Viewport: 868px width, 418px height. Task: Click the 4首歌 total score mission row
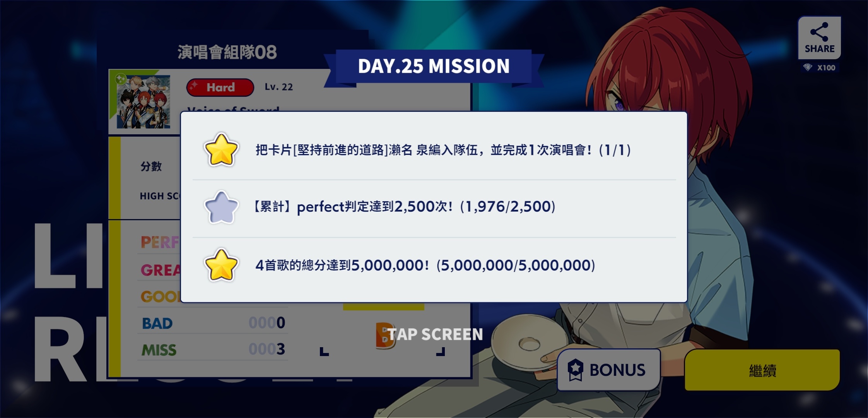tap(434, 266)
